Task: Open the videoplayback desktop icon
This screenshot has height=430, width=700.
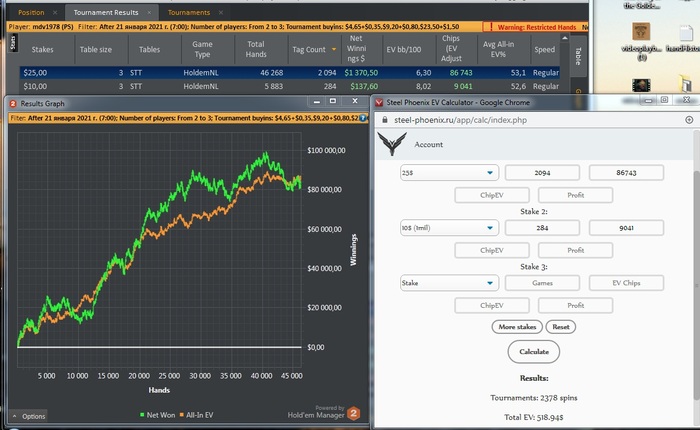Action: [642, 40]
